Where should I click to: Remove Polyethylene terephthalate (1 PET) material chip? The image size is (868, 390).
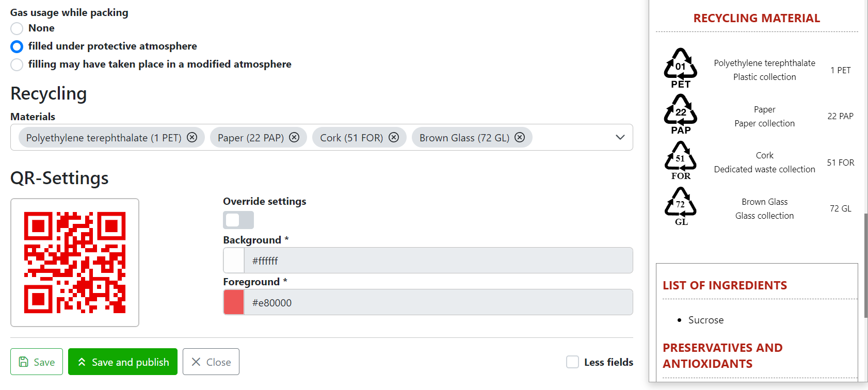coord(192,137)
